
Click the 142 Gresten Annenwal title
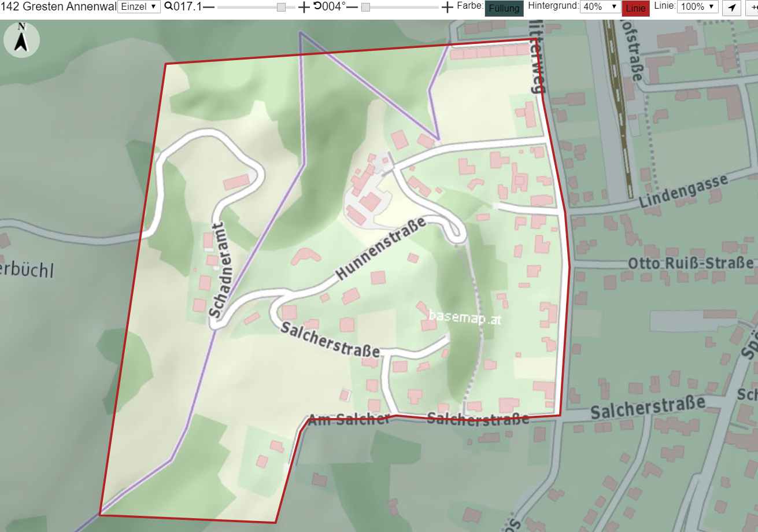pos(58,7)
